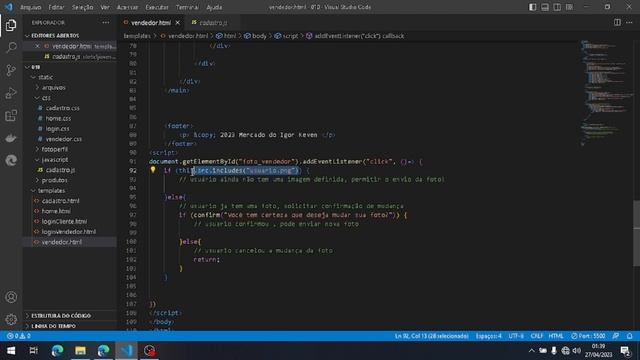Open the Accounts menu icon

click(x=11, y=297)
